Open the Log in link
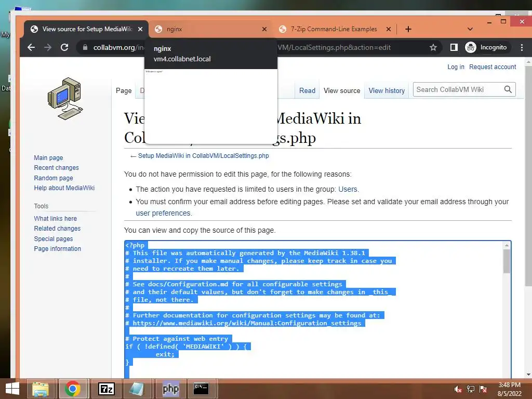This screenshot has height=399, width=532. pos(456,67)
